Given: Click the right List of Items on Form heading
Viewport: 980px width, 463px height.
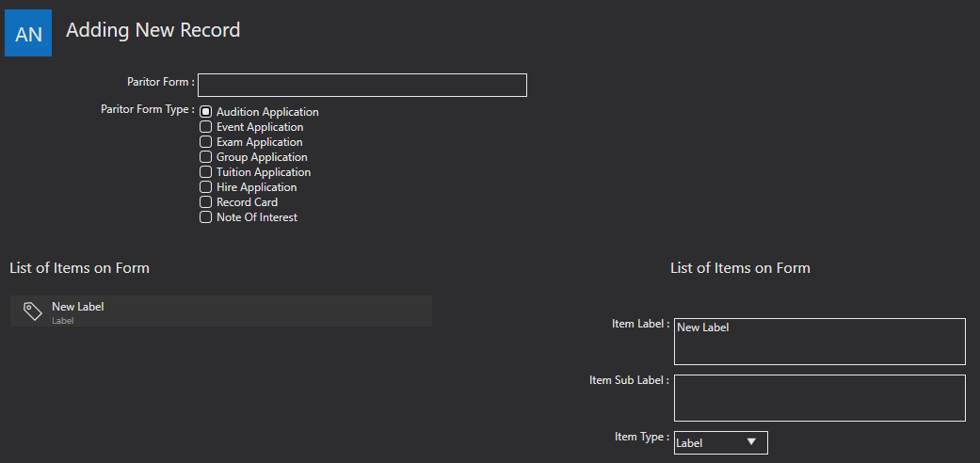Looking at the screenshot, I should click(x=740, y=268).
